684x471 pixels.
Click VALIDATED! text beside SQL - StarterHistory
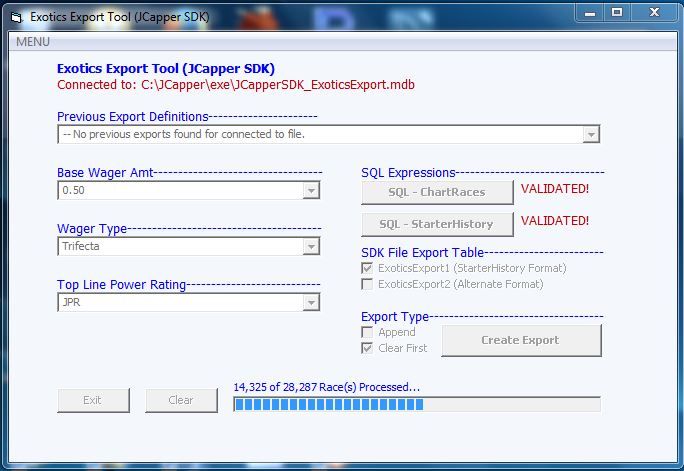tap(555, 221)
